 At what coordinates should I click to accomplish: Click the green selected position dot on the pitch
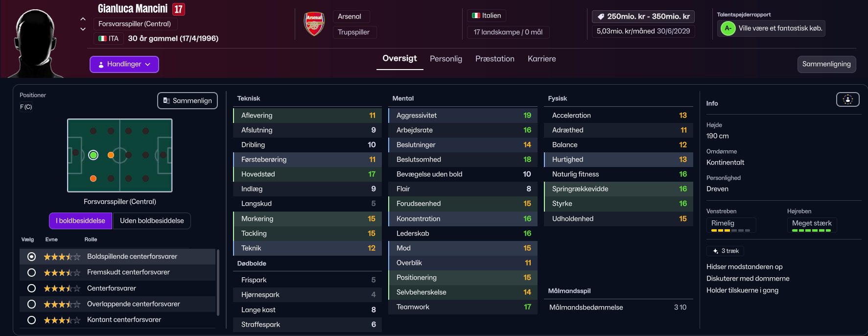point(94,155)
